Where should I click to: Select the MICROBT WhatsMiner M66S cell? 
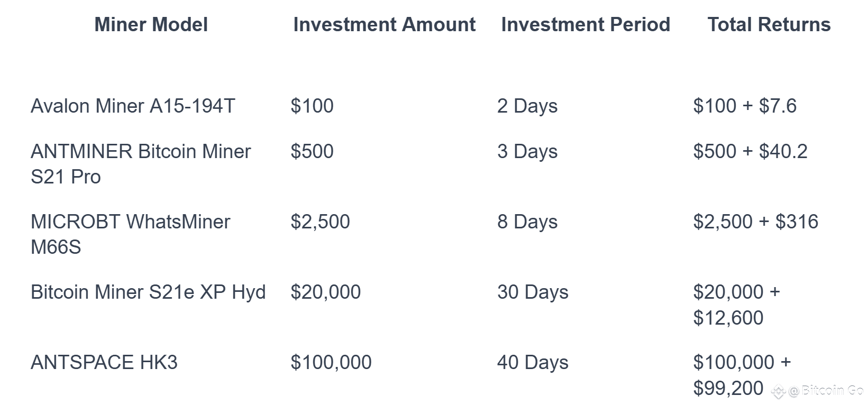130,234
